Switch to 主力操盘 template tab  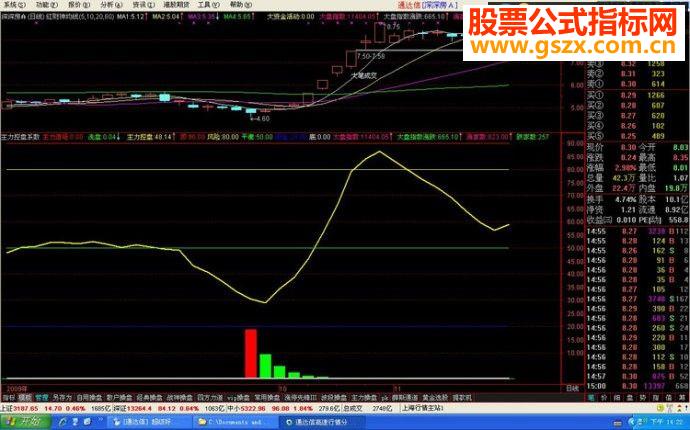tap(364, 397)
